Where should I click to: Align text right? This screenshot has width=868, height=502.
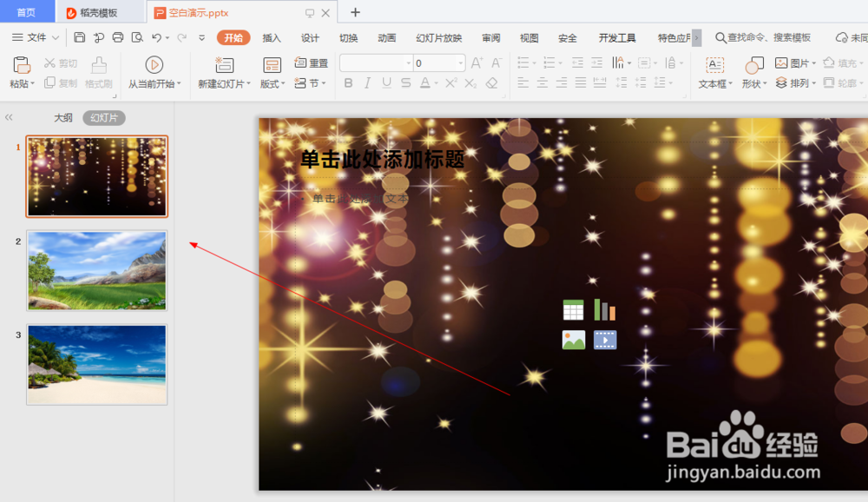(x=562, y=83)
